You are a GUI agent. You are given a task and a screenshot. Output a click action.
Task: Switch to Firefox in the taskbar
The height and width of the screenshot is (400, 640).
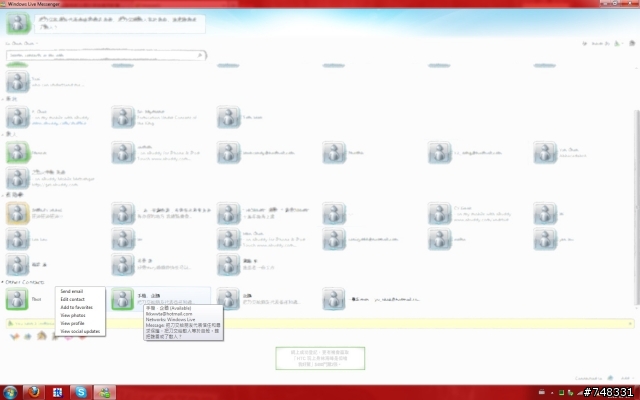click(x=34, y=392)
